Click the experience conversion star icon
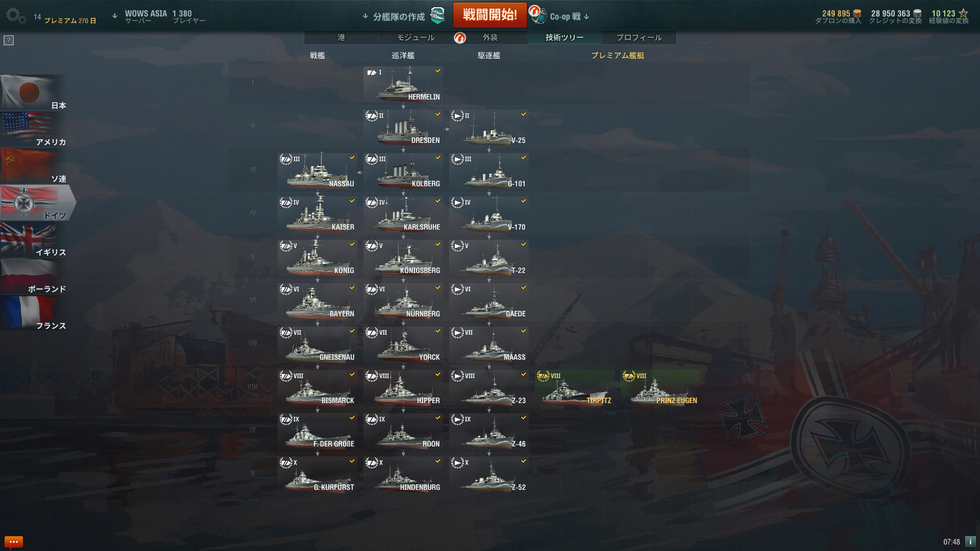Screen dimensions: 980x551 963,13
